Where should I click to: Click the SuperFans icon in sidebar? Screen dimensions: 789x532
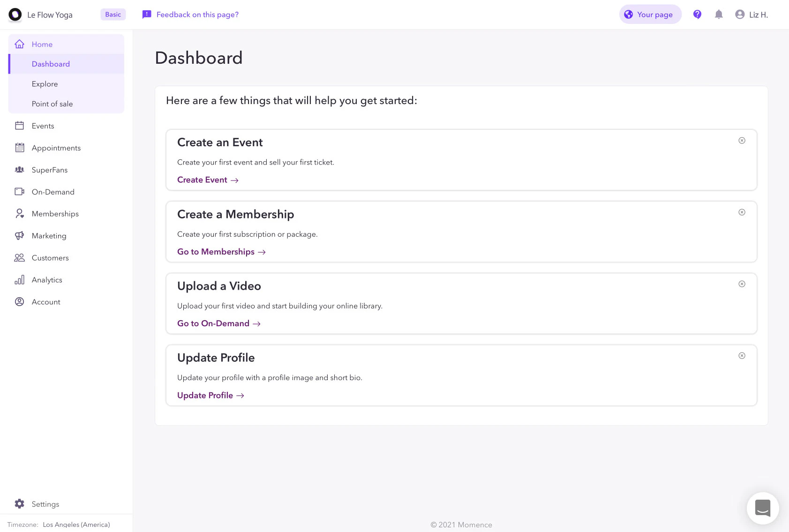(19, 170)
